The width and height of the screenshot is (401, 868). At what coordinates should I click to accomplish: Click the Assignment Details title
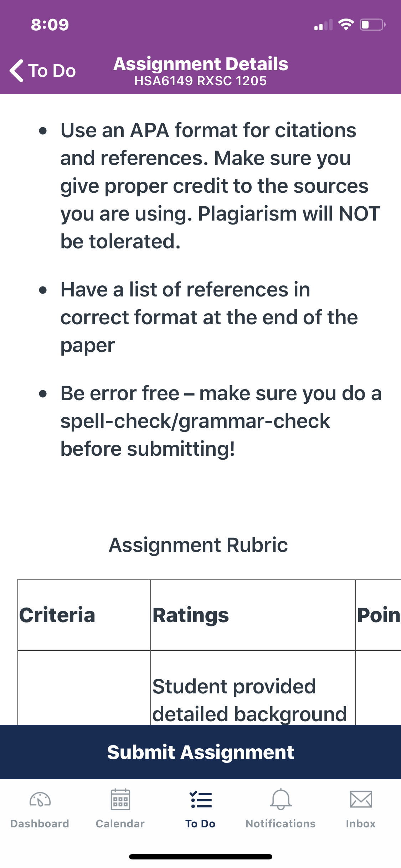201,64
